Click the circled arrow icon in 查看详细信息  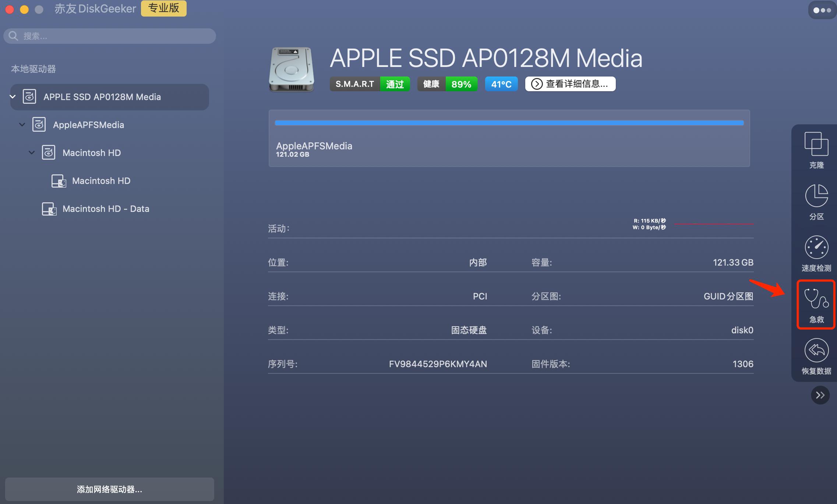coord(537,84)
